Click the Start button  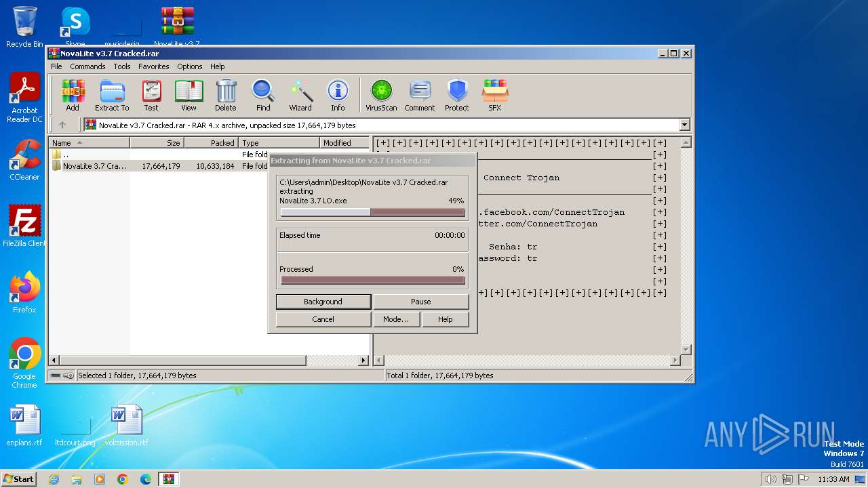(x=18, y=479)
